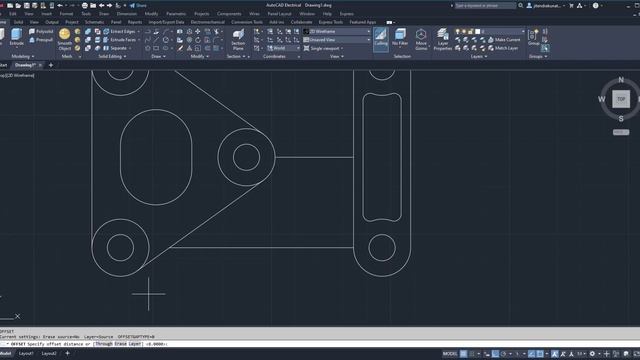Open the Single viewport dropdown
The image size is (640, 360).
[324, 48]
